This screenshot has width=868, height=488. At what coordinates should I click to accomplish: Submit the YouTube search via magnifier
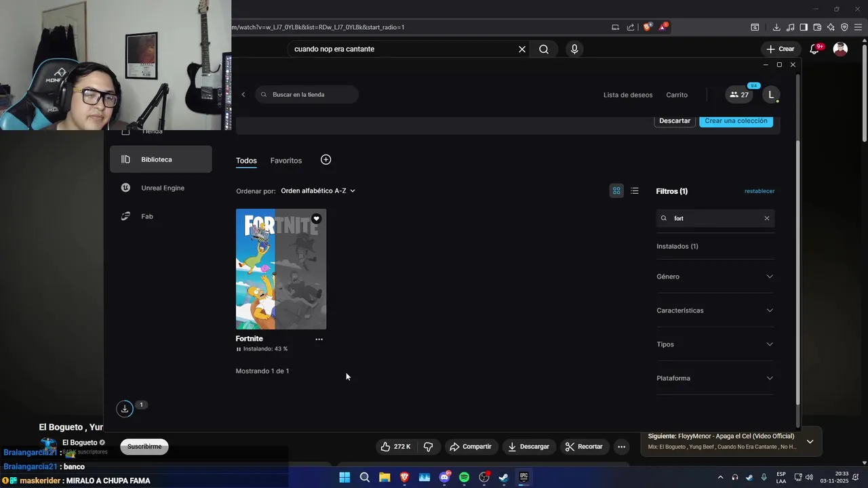click(544, 49)
